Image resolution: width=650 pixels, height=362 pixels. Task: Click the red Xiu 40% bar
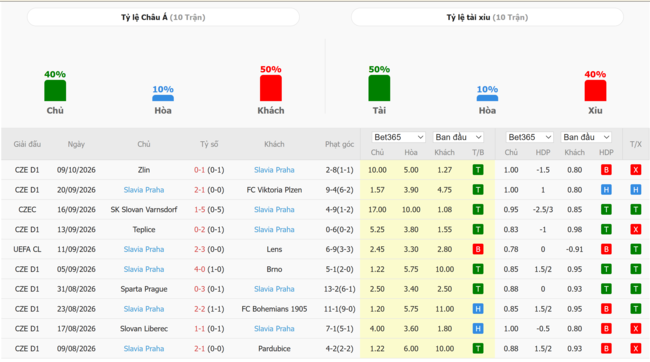595,90
